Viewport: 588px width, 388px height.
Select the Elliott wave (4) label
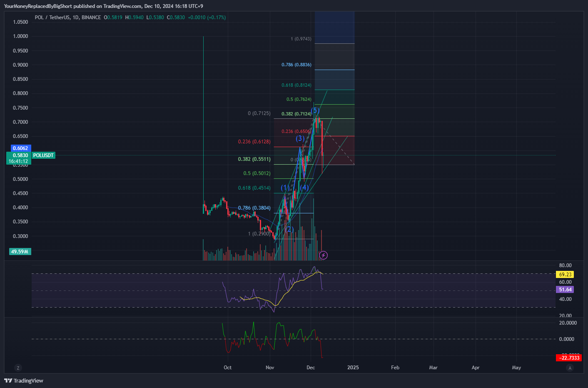click(304, 188)
